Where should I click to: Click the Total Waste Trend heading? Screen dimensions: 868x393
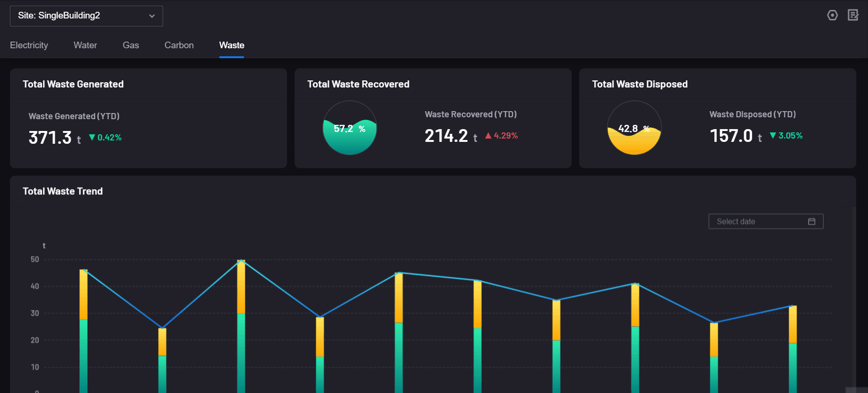63,191
